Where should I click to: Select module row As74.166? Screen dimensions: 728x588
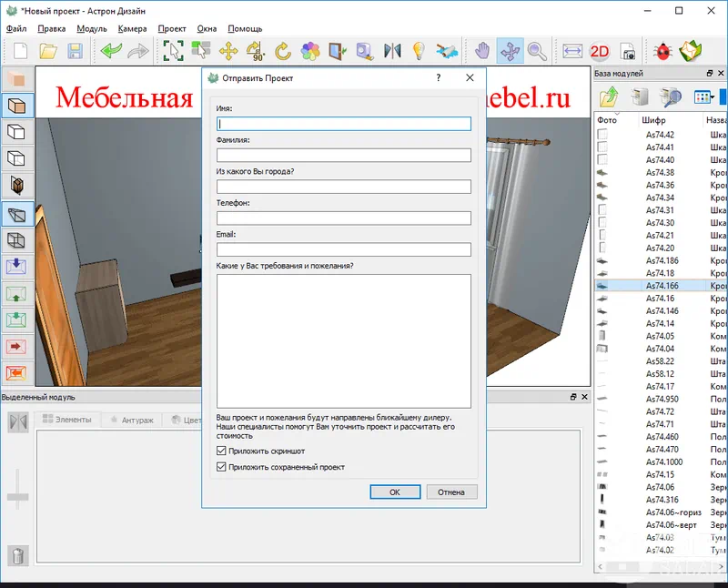pyautogui.click(x=662, y=286)
